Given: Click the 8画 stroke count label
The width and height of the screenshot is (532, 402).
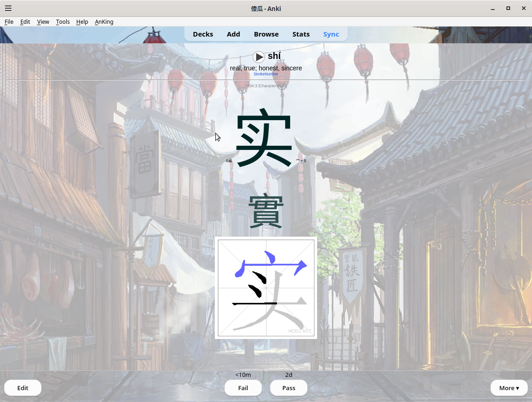Looking at the screenshot, I should click(229, 161).
